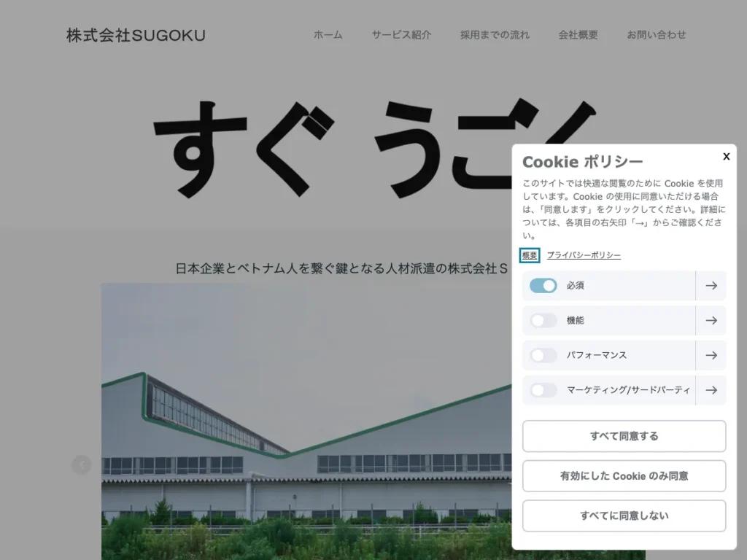Enable the パフォーマンス cookie switch
Viewport: 747px width, 560px height.
543,355
